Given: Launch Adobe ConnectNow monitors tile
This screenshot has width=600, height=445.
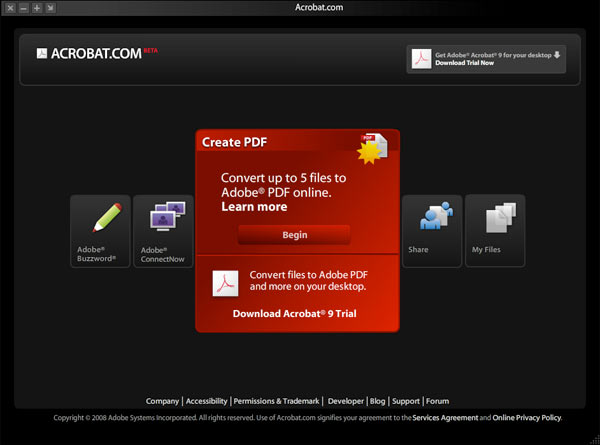Looking at the screenshot, I should click(x=162, y=230).
